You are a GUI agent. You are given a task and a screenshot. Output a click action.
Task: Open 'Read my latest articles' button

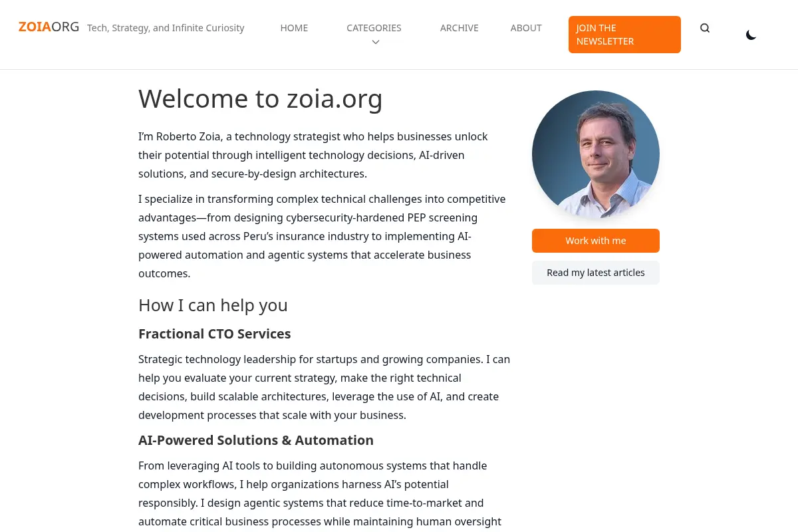pos(596,273)
